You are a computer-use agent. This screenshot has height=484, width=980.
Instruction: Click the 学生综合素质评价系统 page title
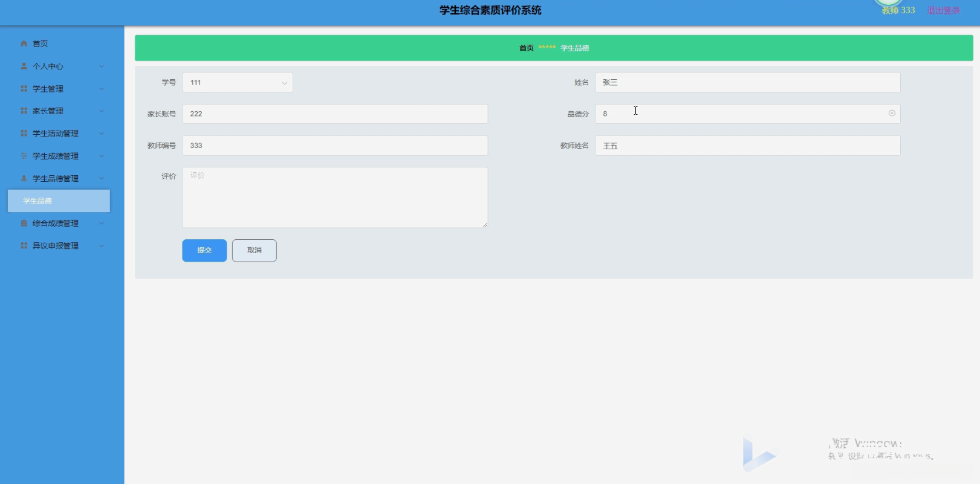click(490, 10)
